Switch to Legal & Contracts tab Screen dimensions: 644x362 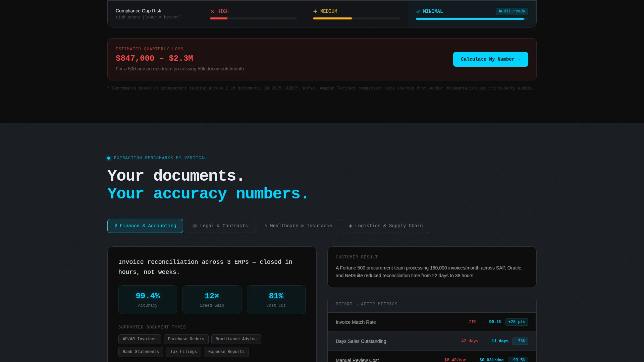click(220, 226)
